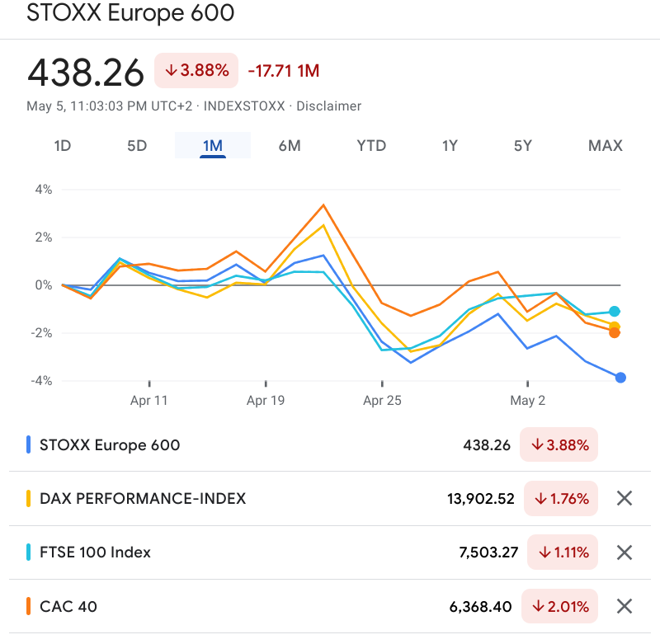
Task: Click the 2.01% change badge for CAC 40
Action: click(x=559, y=606)
